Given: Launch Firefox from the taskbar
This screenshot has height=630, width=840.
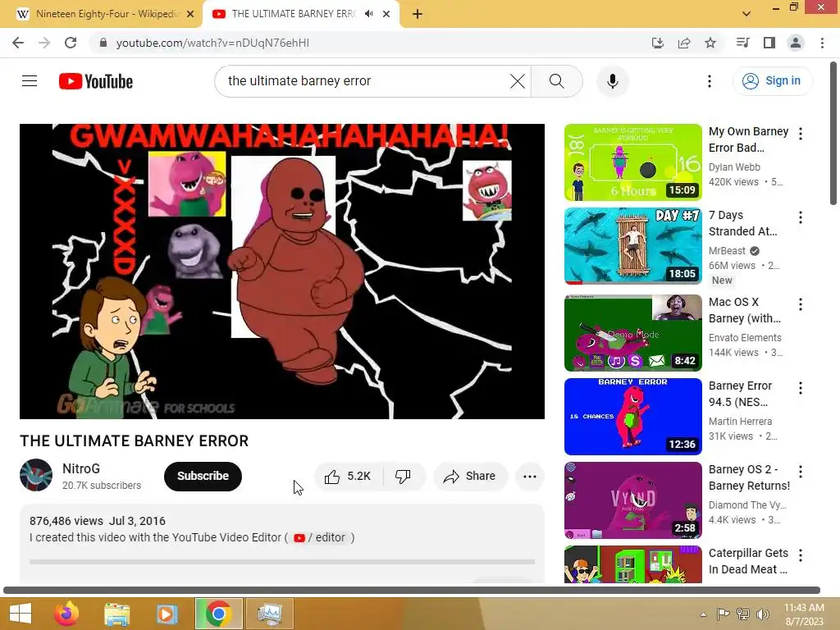Looking at the screenshot, I should [x=66, y=614].
